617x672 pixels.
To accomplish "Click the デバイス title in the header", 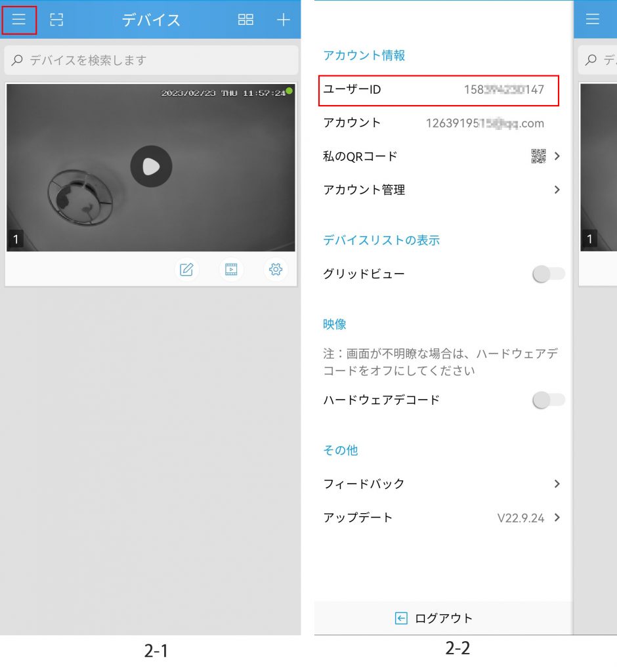I will 151,20.
